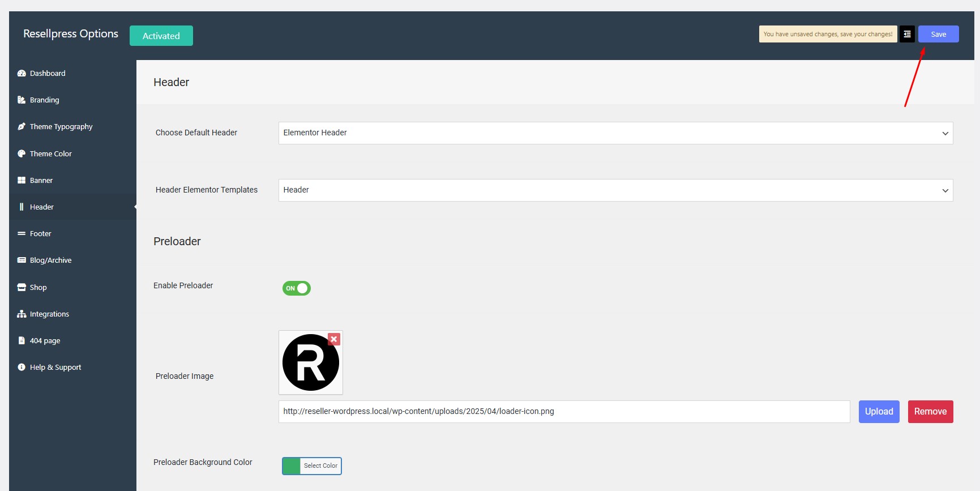Screen dimensions: 980x491
Task: Click Upload for the preloader image
Action: click(879, 412)
